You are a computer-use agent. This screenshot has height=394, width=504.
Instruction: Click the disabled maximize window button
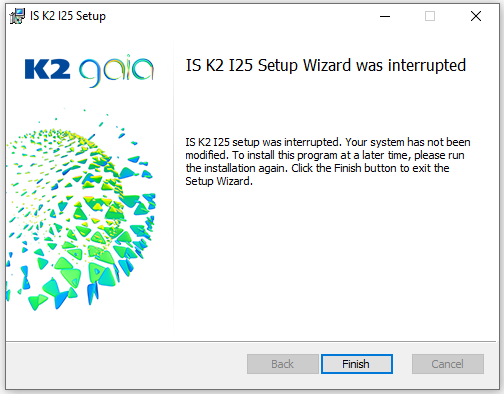coord(430,16)
